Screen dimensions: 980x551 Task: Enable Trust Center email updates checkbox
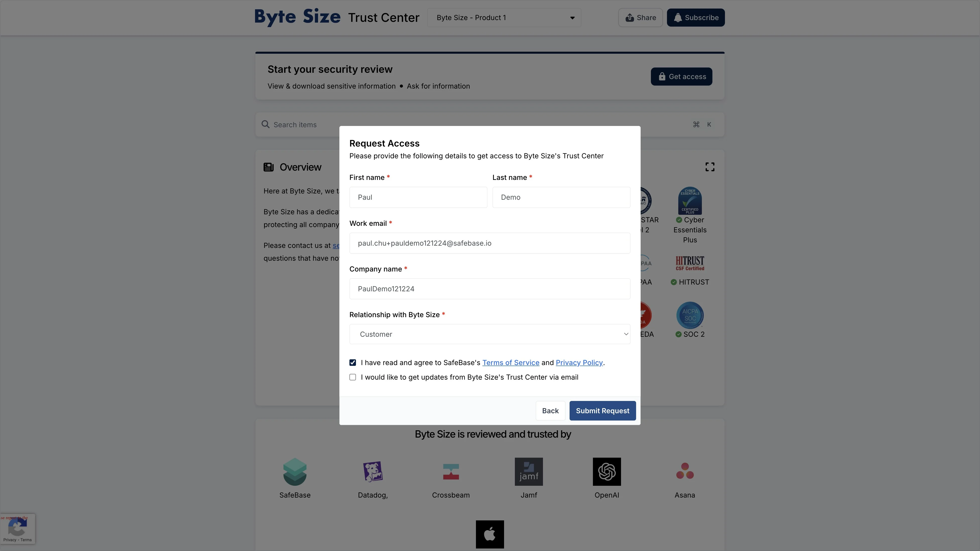click(353, 377)
